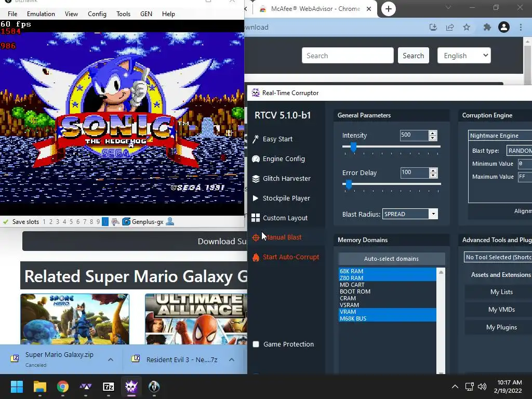This screenshot has height=399, width=532.
Task: Click Chrome download page icon
Action: tap(433, 27)
